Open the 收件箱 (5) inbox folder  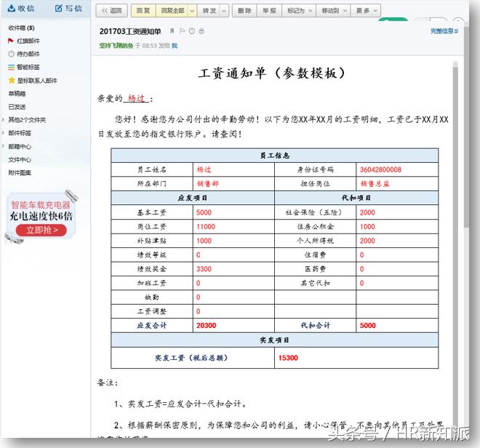21,28
